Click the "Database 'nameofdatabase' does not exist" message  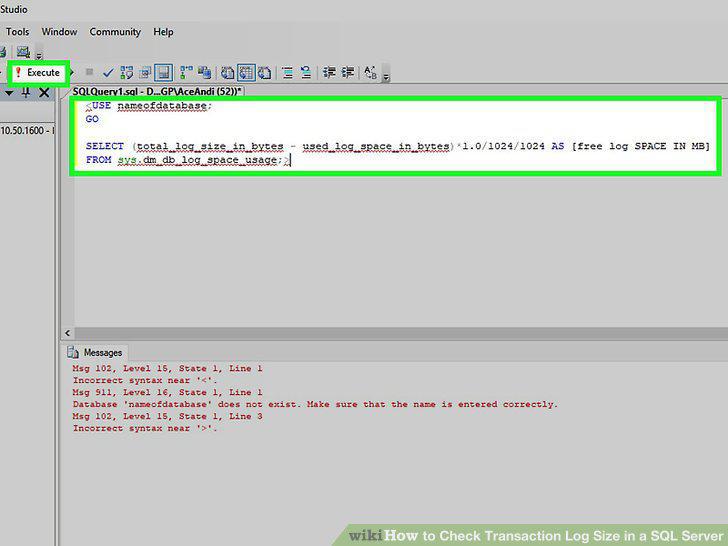[315, 405]
